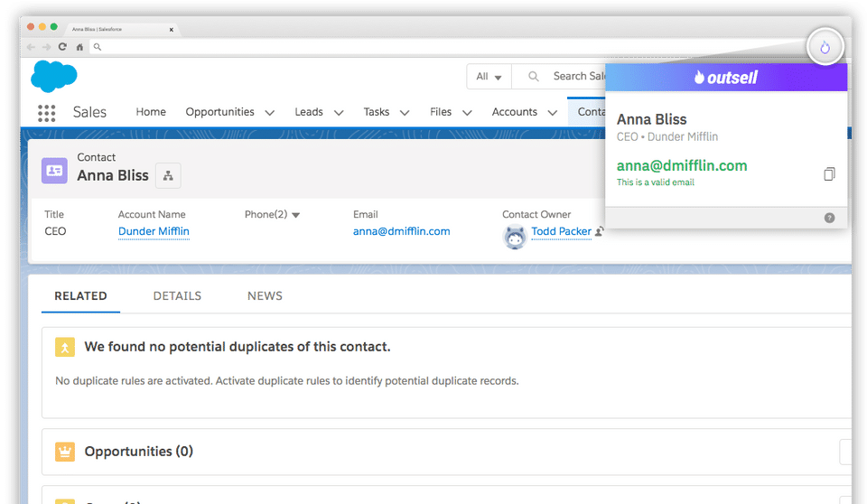Open Todd Packer owner link
867x504 pixels.
tap(561, 231)
